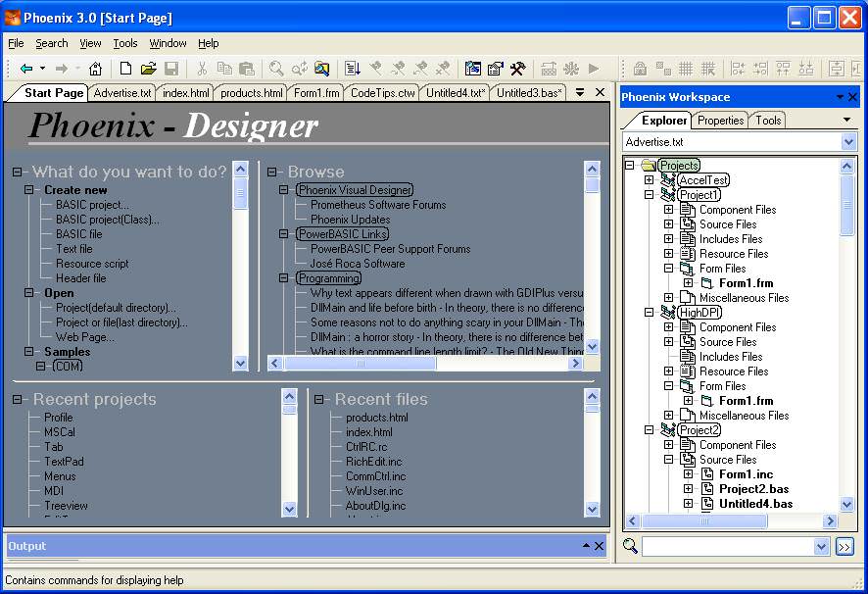Create a new file with the blank-page icon
Screen dimensions: 868x594
[x=125, y=69]
